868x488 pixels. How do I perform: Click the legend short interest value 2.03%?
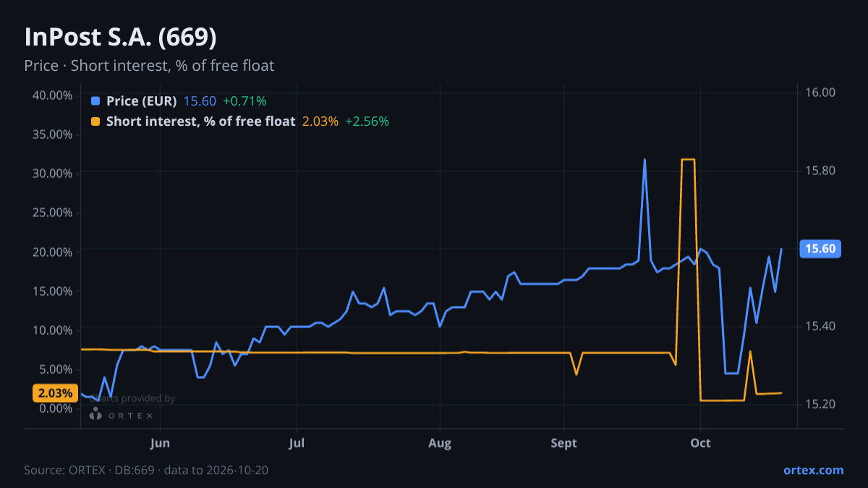coord(320,121)
